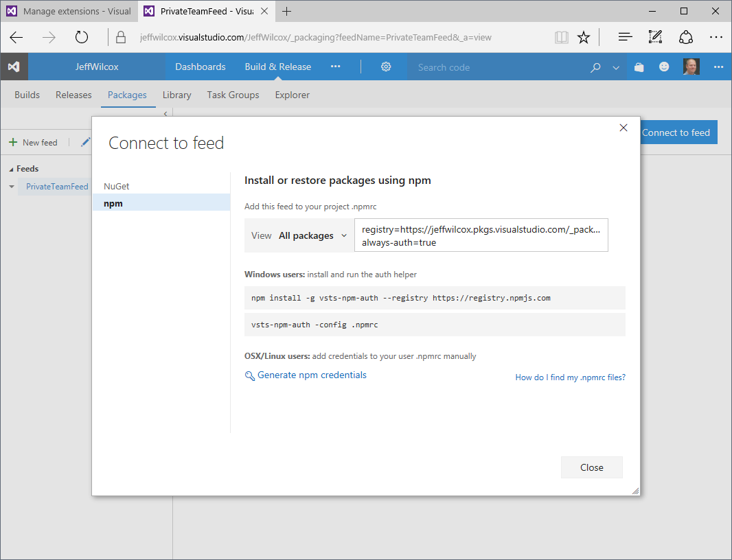Close the Connect to feed dialog with X

click(x=624, y=128)
